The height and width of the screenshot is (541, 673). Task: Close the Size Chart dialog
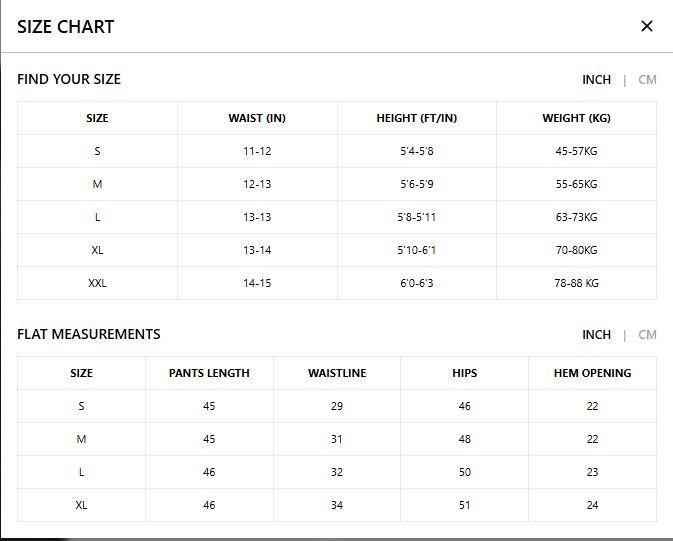tap(646, 26)
